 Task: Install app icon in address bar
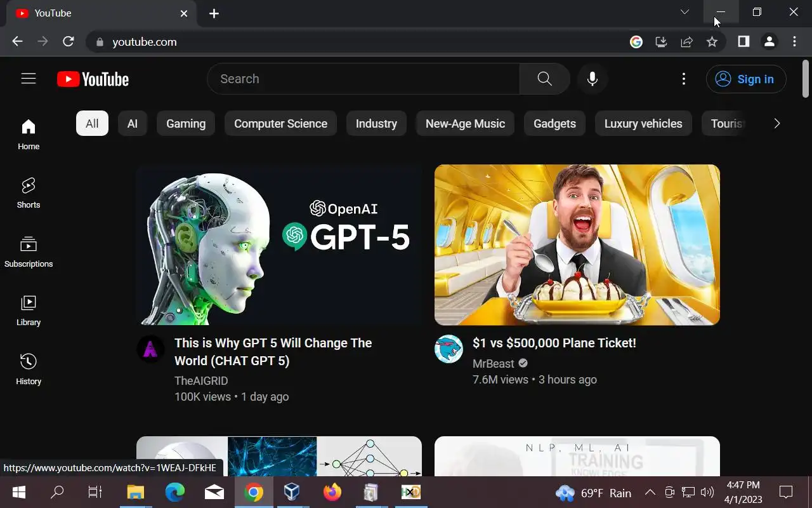click(661, 42)
